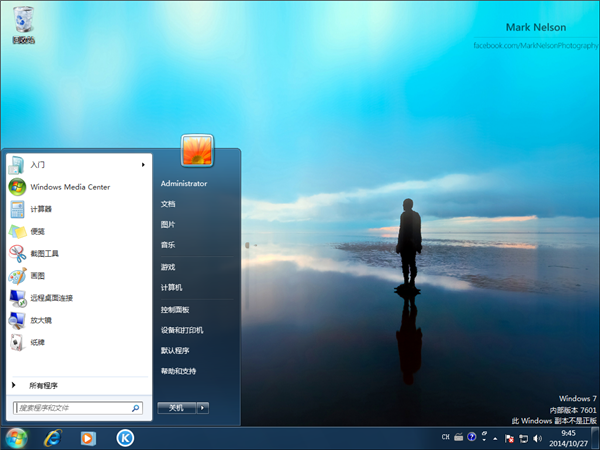Open Internet Explorer in the taskbar
The height and width of the screenshot is (450, 600).
tap(52, 437)
